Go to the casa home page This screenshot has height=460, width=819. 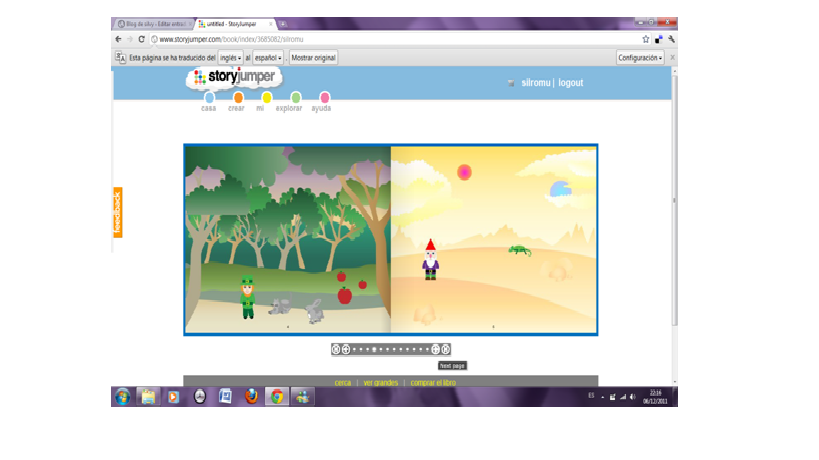click(208, 102)
